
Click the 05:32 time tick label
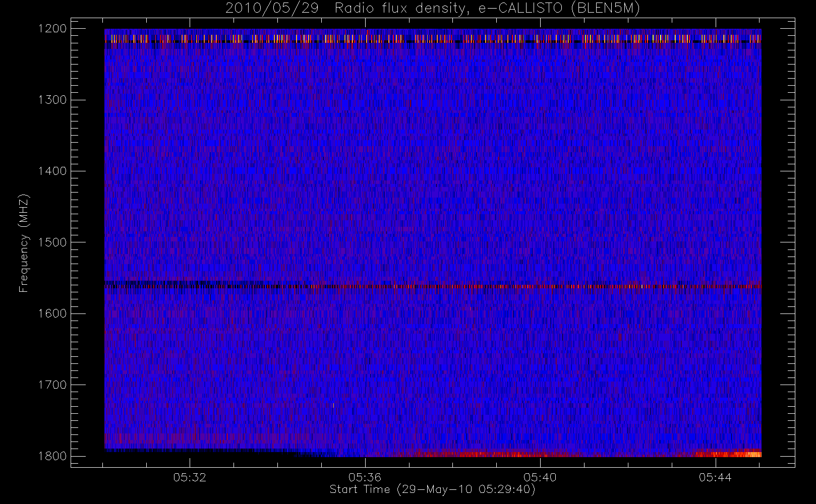click(x=190, y=477)
